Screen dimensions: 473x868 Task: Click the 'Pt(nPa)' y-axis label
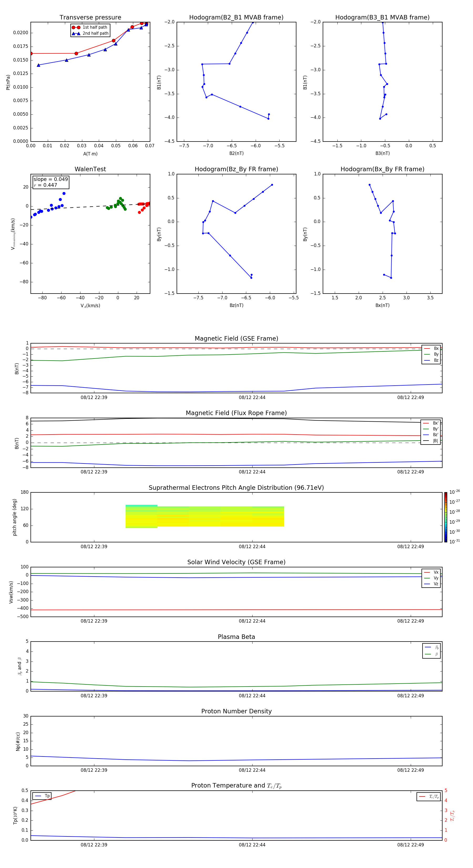click(x=8, y=82)
